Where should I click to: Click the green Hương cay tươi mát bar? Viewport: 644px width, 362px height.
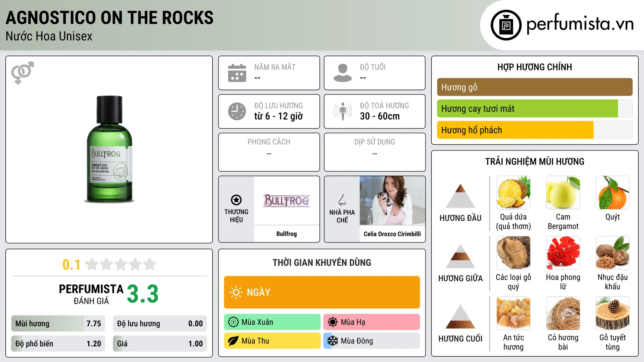pos(535,108)
